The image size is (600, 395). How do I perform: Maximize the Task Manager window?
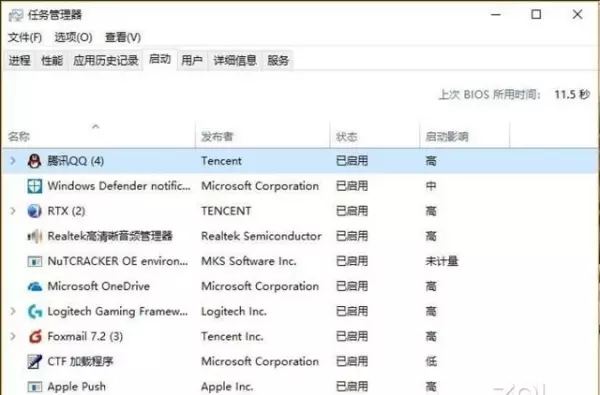click(536, 15)
